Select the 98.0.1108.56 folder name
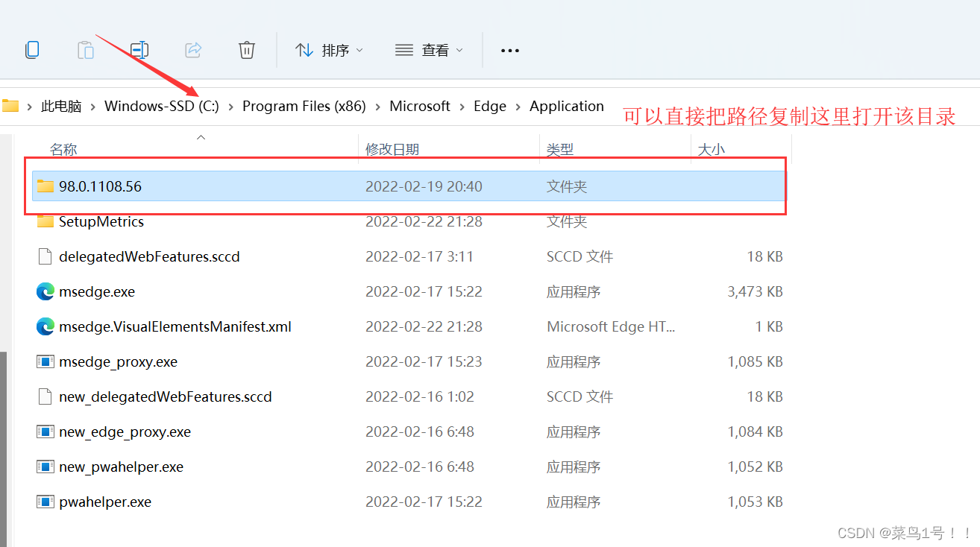The width and height of the screenshot is (980, 547). pos(100,186)
